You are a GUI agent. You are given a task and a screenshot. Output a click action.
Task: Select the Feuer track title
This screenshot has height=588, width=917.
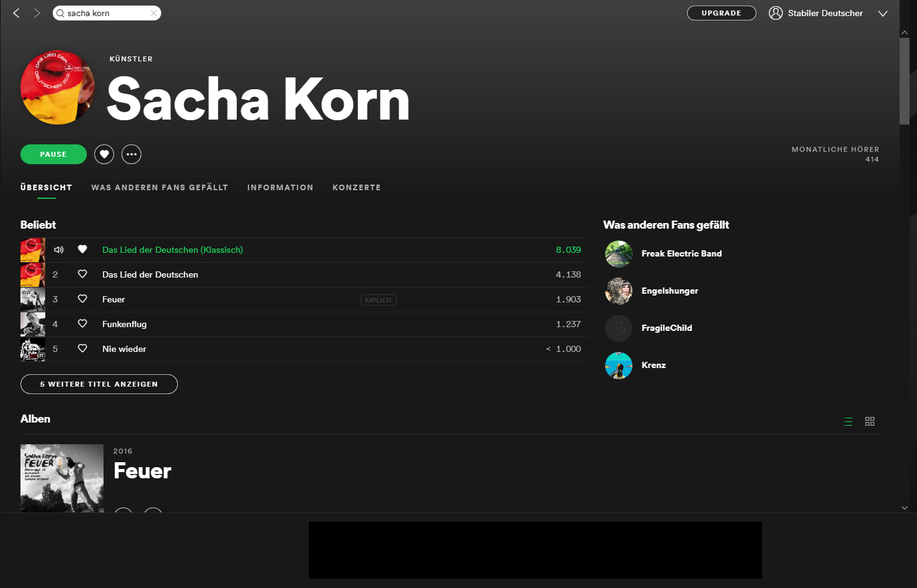coord(113,299)
